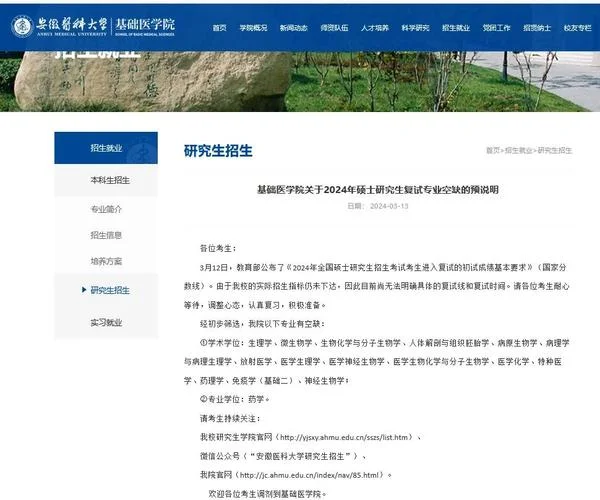Screen dimensions: 600x500
Task: Select 培养方案 in the sidebar
Action: click(x=106, y=261)
